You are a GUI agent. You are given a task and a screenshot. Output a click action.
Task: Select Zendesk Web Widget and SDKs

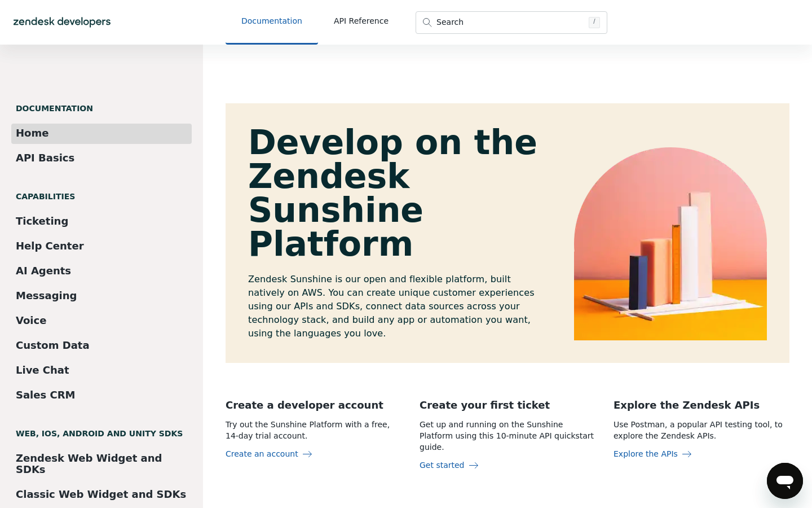tap(89, 463)
